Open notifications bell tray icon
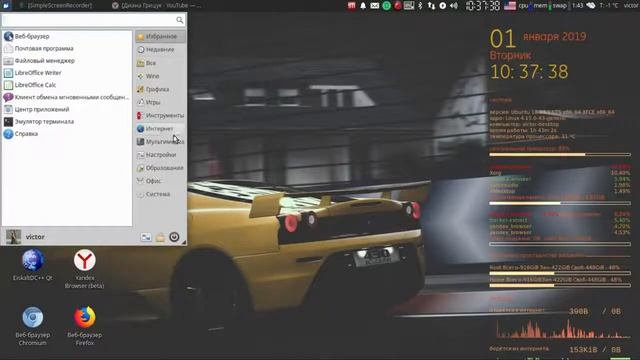The height and width of the screenshot is (360, 640). coord(363,5)
